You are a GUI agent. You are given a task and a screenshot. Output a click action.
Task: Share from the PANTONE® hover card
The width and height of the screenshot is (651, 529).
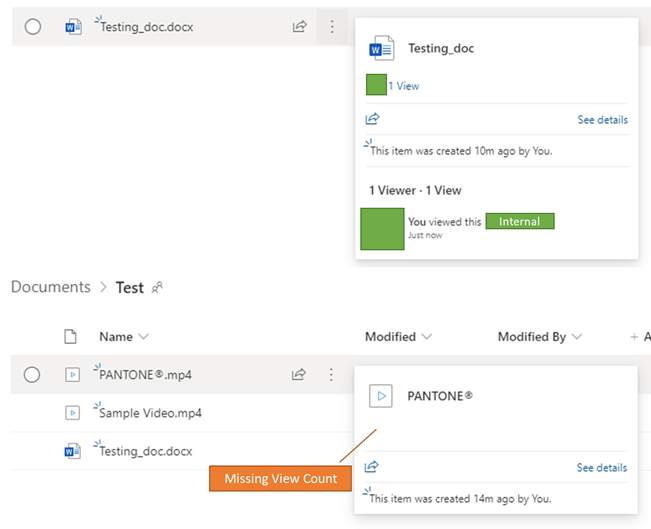tap(371, 467)
